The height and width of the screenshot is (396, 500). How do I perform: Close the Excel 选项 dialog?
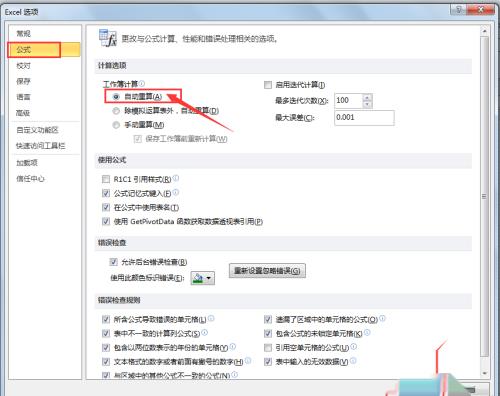tap(480, 10)
